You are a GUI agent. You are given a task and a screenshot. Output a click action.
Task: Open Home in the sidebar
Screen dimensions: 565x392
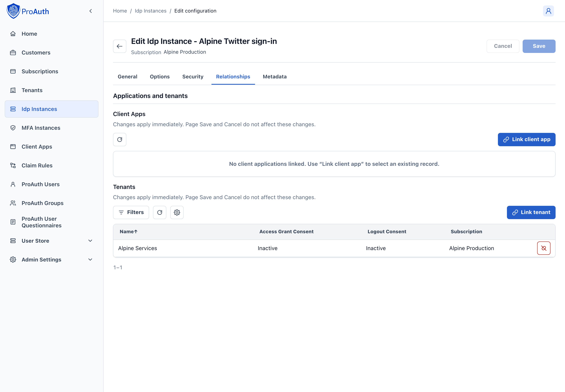[51, 34]
